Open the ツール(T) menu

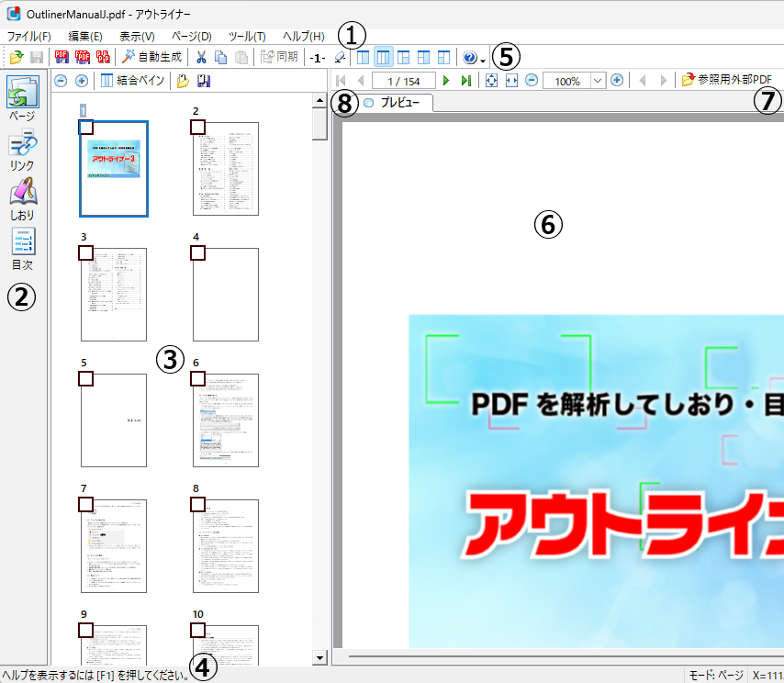(x=247, y=36)
